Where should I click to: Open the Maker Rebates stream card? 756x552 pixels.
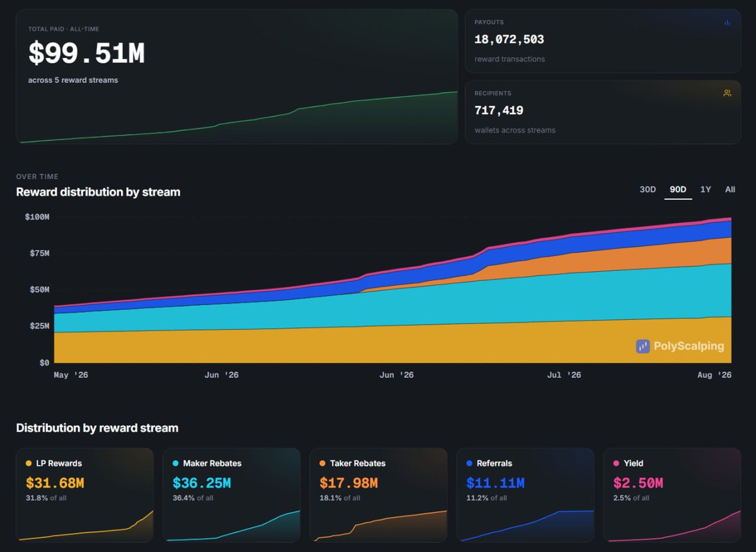coord(231,495)
